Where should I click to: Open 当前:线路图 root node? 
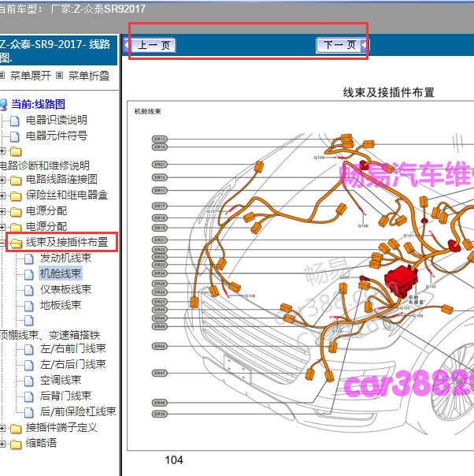pos(38,104)
